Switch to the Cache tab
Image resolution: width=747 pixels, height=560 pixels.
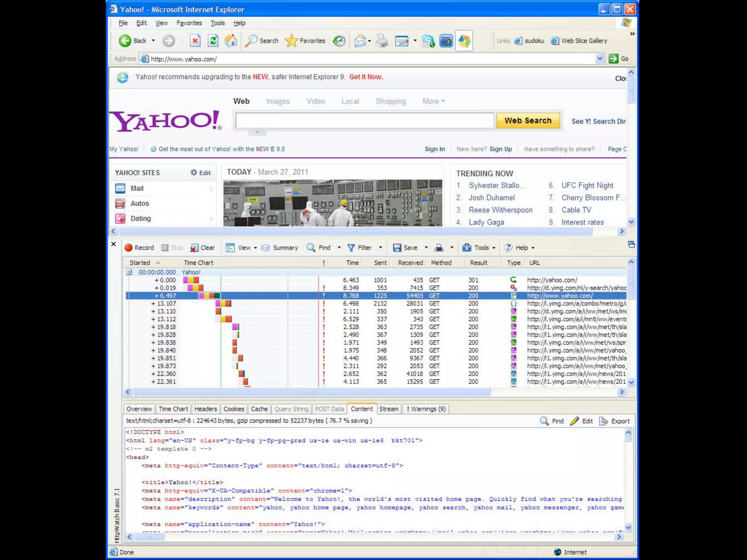(x=259, y=409)
